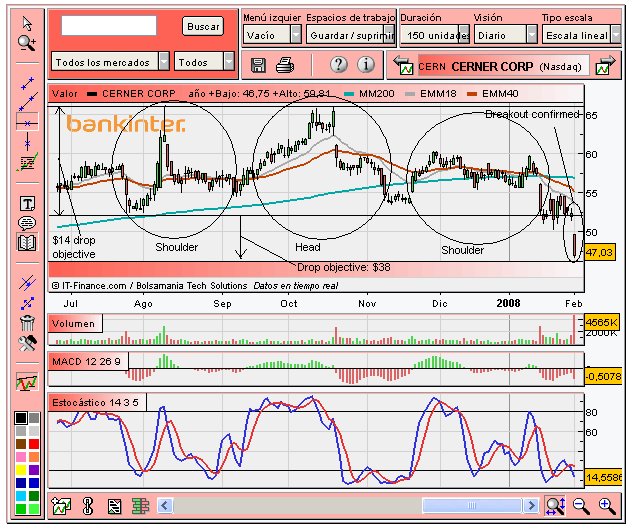Click the zoom-fit magnifier with blue arrows
The width and height of the screenshot is (632, 529).
(x=555, y=505)
